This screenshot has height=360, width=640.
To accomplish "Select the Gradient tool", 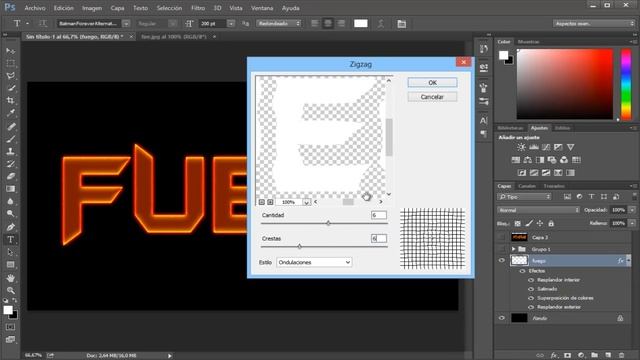I will 11,189.
